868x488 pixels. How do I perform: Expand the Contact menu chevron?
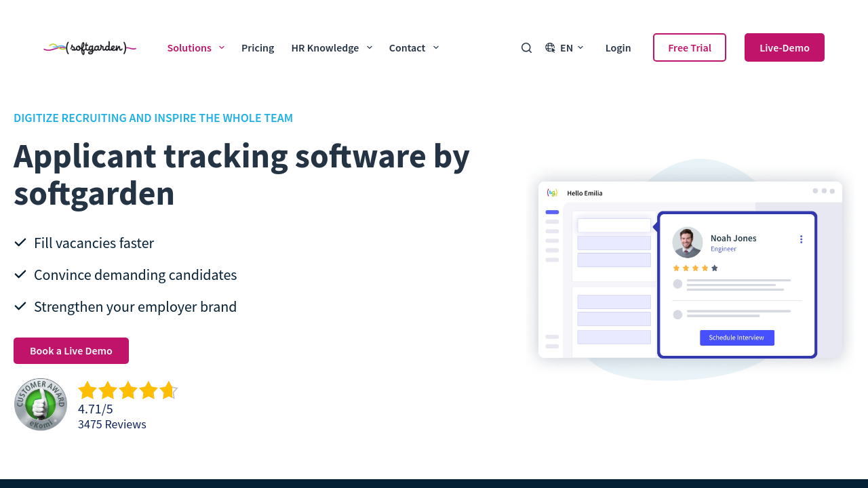coord(436,47)
